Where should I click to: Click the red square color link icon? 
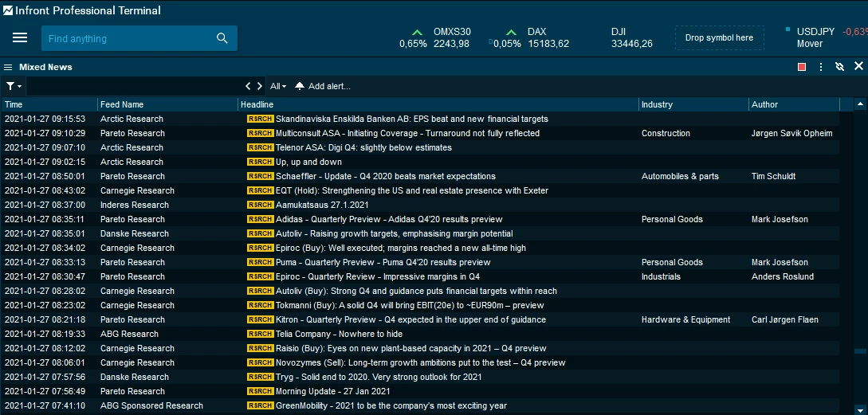tap(802, 67)
